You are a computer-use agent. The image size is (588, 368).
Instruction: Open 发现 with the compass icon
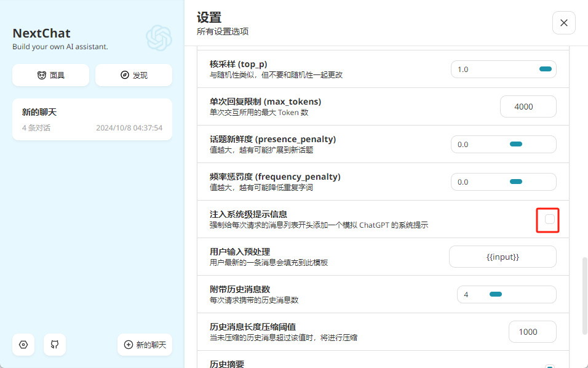134,75
